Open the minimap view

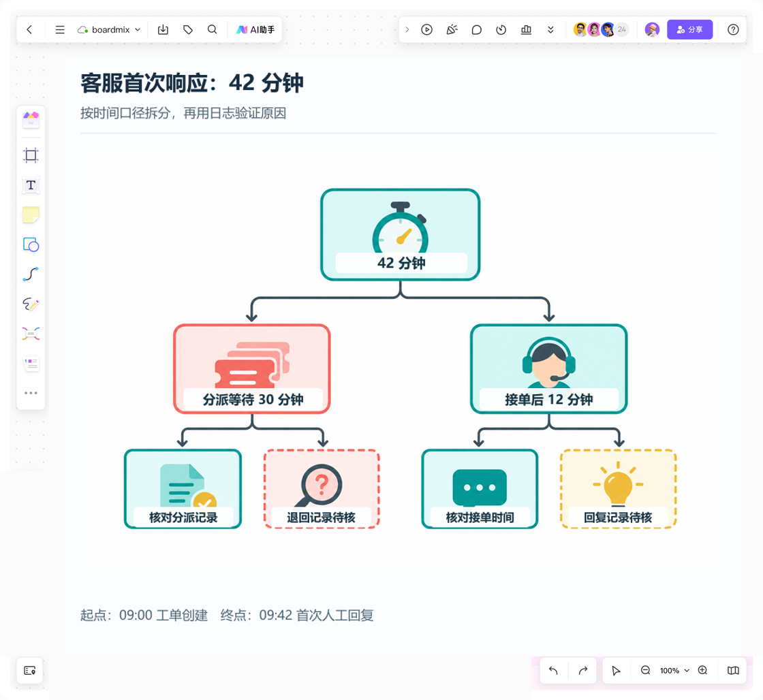click(733, 670)
